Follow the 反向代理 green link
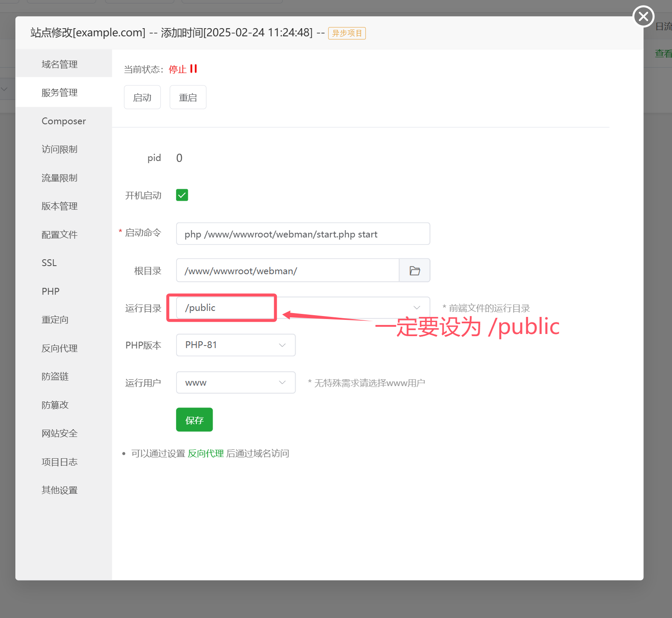Image resolution: width=672 pixels, height=618 pixels. tap(205, 454)
